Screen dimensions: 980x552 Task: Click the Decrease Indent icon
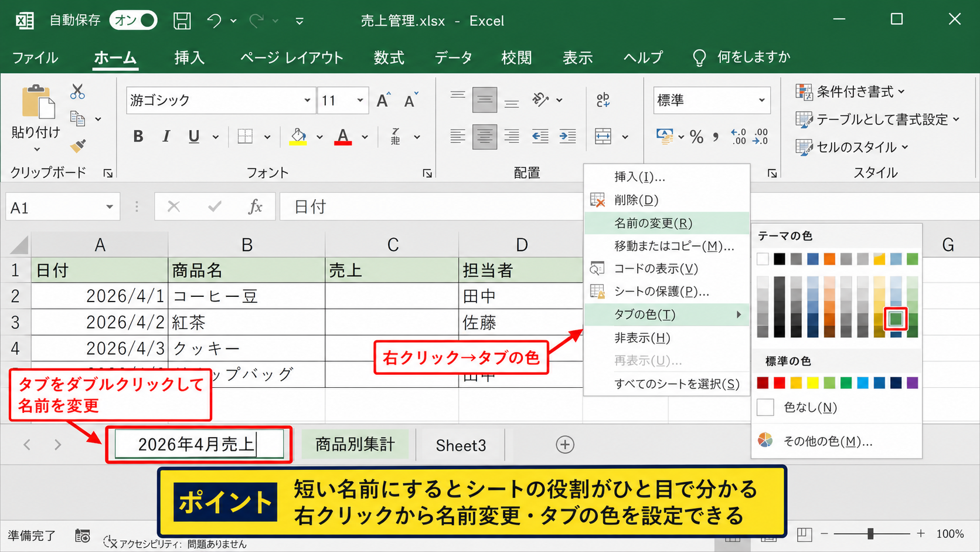540,137
